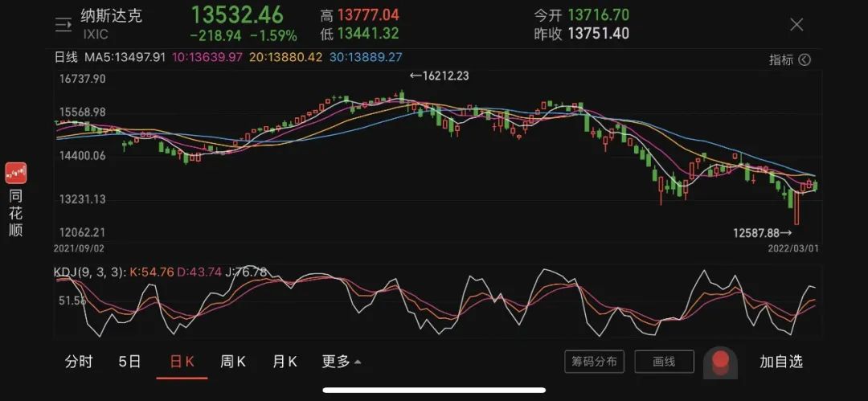Select the 日K daily candlestick tab
The image size is (868, 401).
[182, 362]
